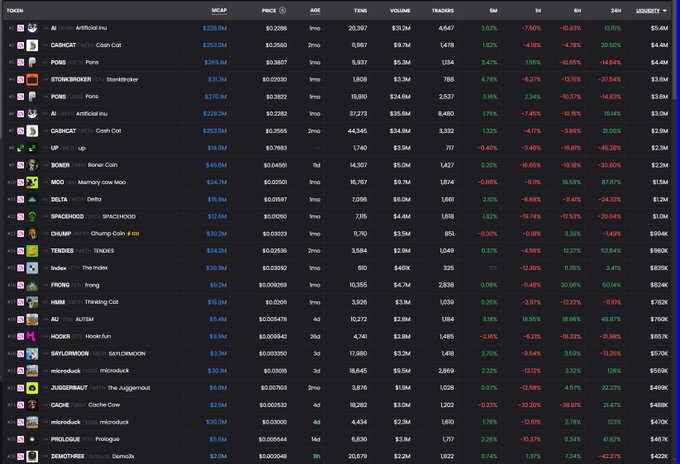Click the PROLOGUE token logo
The image size is (680, 464).
click(32, 439)
